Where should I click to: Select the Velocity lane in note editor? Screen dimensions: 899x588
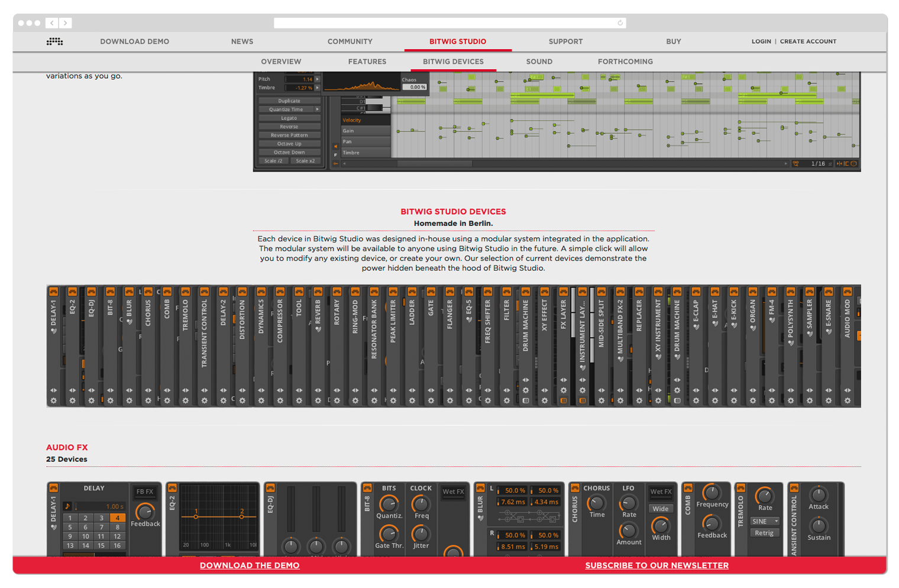pos(365,120)
